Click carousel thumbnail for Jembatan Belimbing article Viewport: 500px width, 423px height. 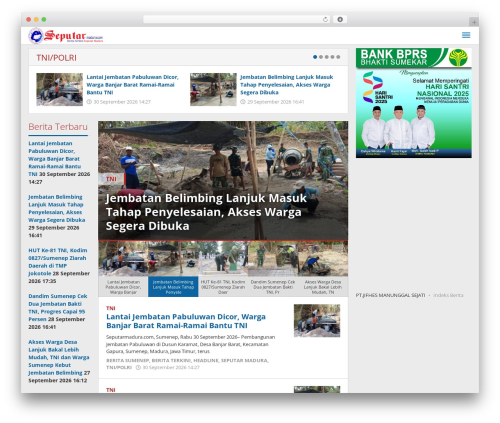coord(213,89)
